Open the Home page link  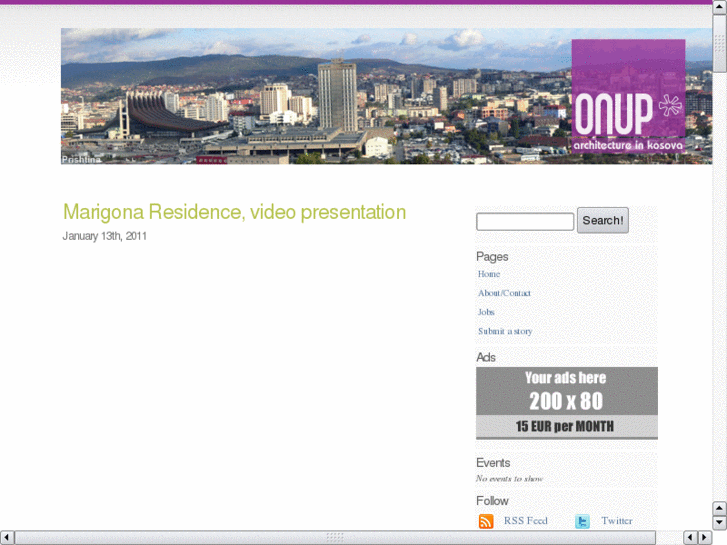point(489,274)
